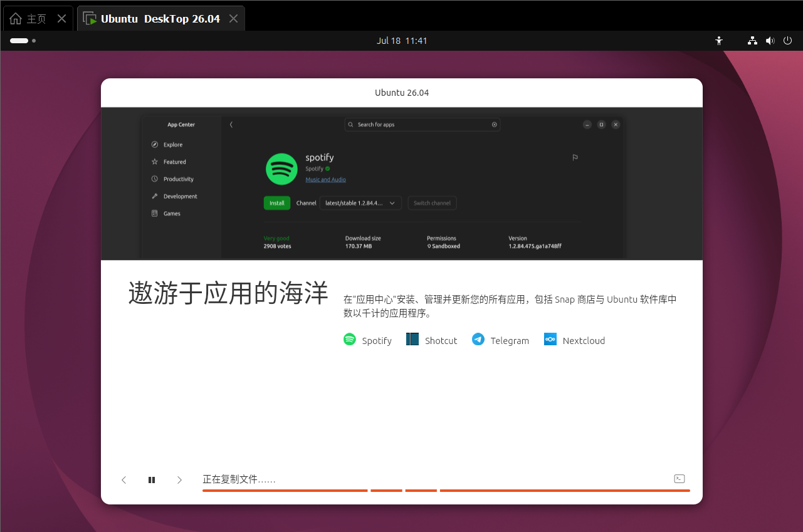Pause the installer slideshow
This screenshot has width=803, height=532.
[152, 480]
